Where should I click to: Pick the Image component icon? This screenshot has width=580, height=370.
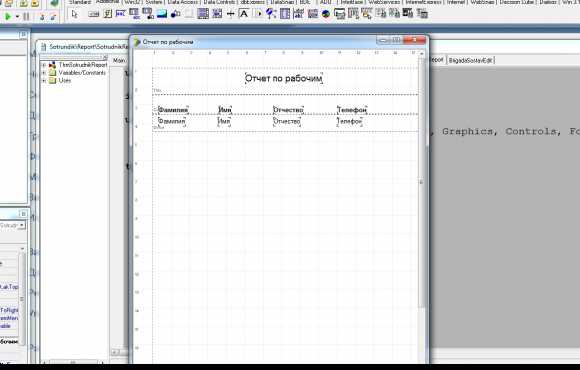click(x=162, y=14)
